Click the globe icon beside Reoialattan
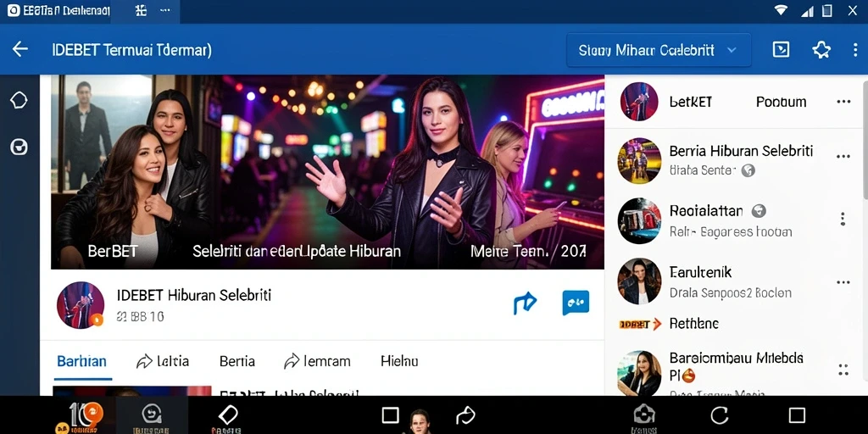 (759, 210)
